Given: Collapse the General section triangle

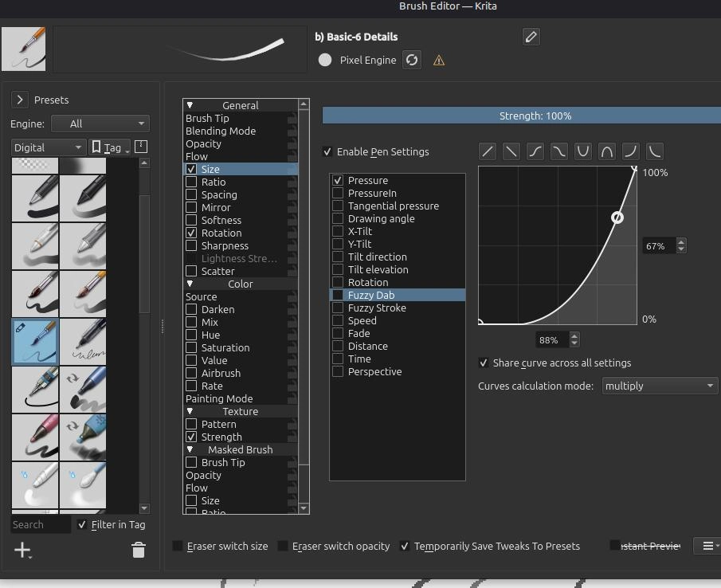Looking at the screenshot, I should click(x=190, y=105).
